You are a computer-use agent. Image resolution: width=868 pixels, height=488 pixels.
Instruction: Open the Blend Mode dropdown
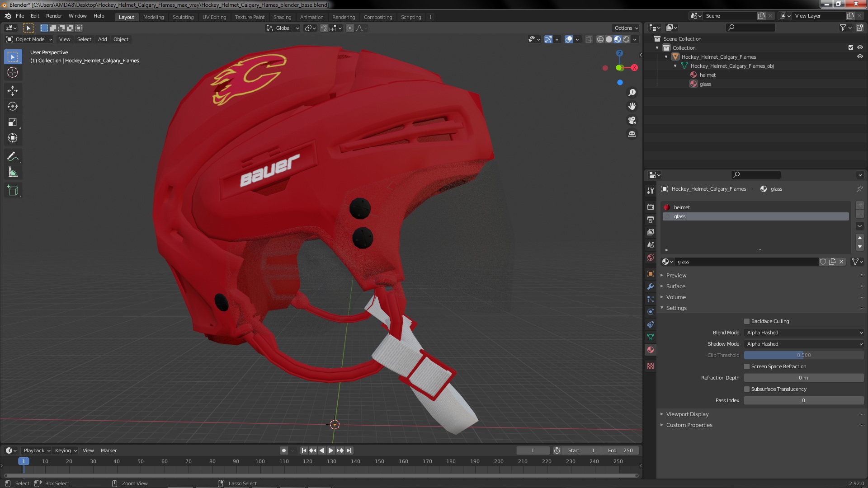point(804,333)
